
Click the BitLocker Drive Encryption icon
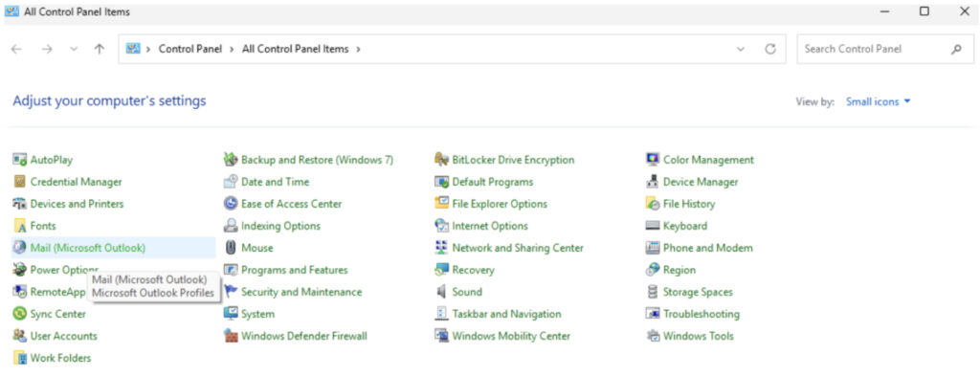point(442,160)
